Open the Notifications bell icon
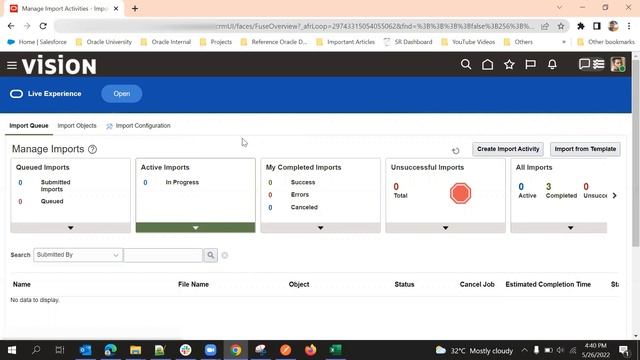Screen dimensions: 640x360 552,64
